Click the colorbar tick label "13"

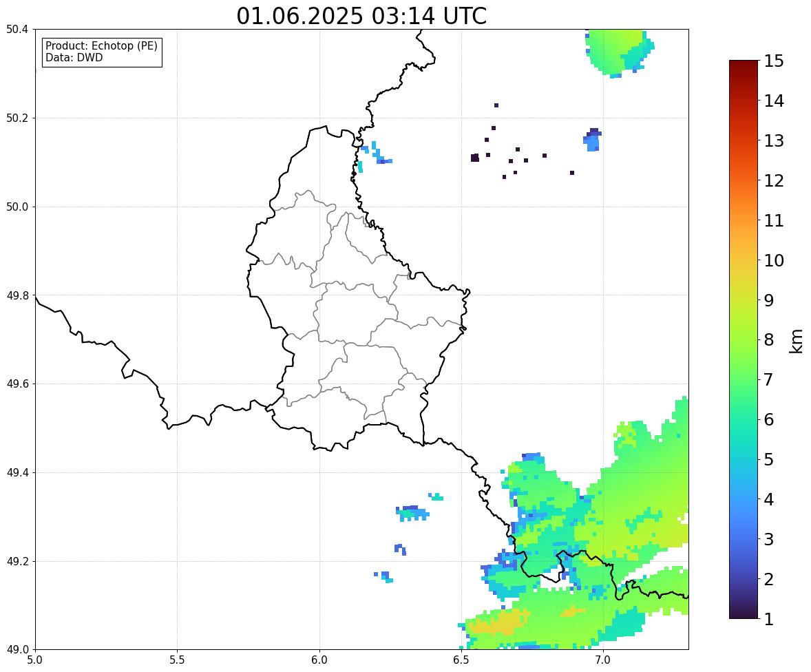coord(774,140)
